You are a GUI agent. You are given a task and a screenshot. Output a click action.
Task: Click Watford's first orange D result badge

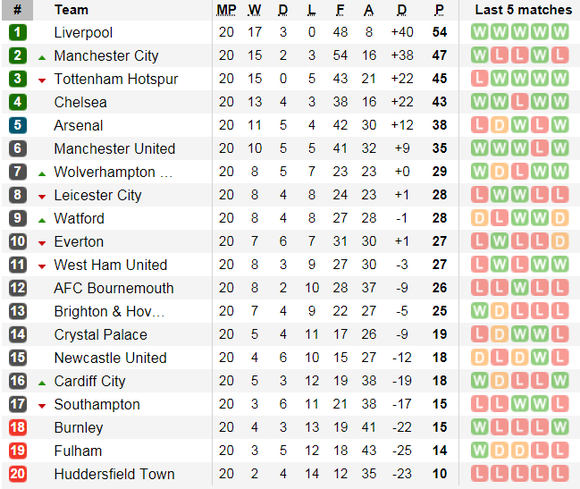pyautogui.click(x=479, y=218)
